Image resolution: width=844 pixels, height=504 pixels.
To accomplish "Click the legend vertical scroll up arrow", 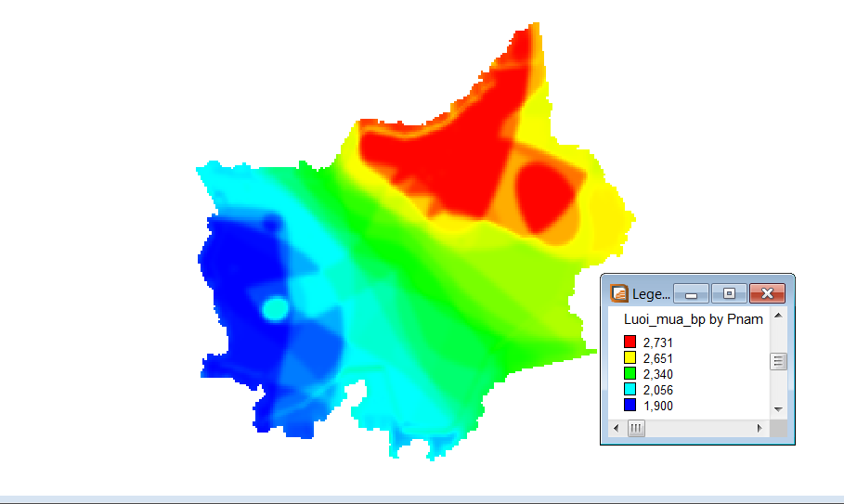I will [x=778, y=316].
